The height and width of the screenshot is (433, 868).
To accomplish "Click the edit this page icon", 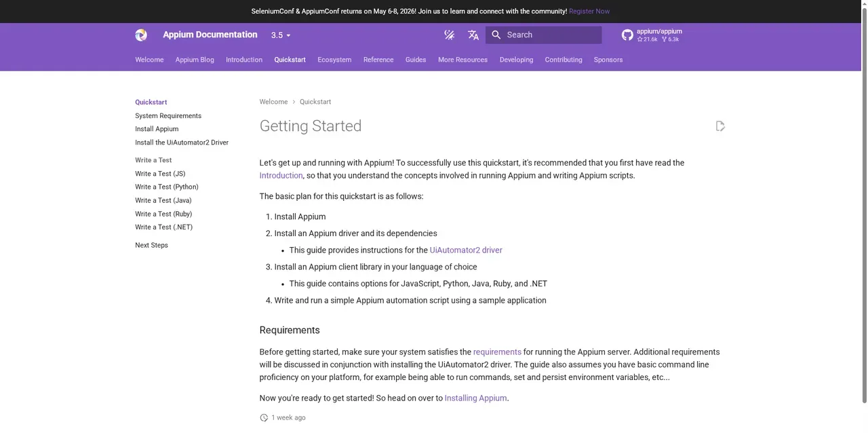I will [720, 126].
